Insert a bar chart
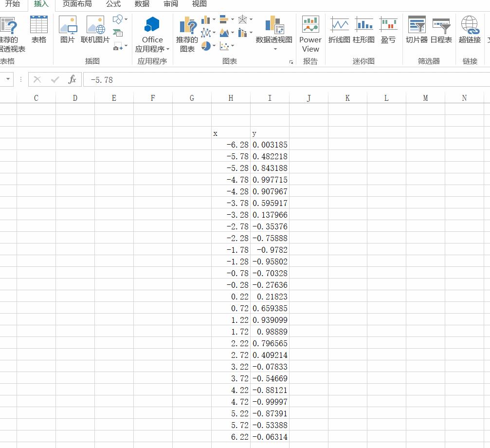The image size is (490, 448). [224, 19]
